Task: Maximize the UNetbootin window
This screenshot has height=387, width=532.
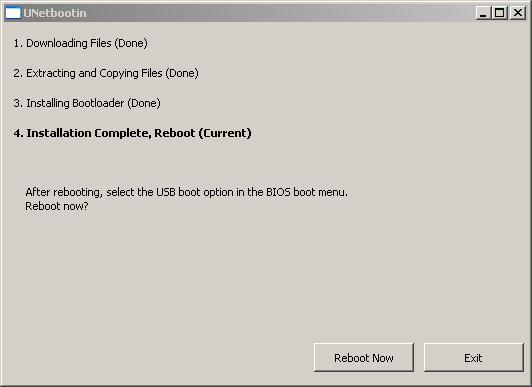Action: [499, 13]
